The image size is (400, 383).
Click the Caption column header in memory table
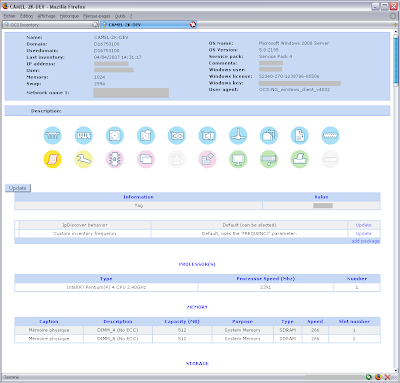(49, 322)
